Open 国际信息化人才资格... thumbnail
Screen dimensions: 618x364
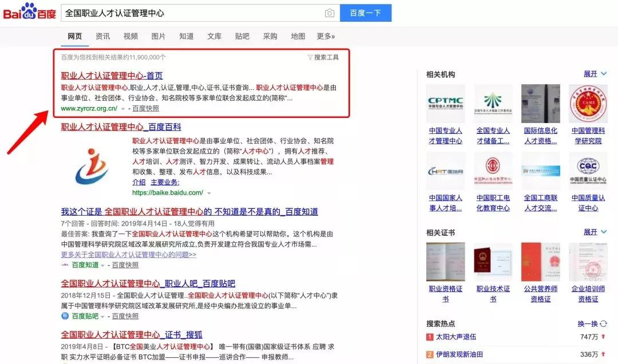click(x=540, y=104)
